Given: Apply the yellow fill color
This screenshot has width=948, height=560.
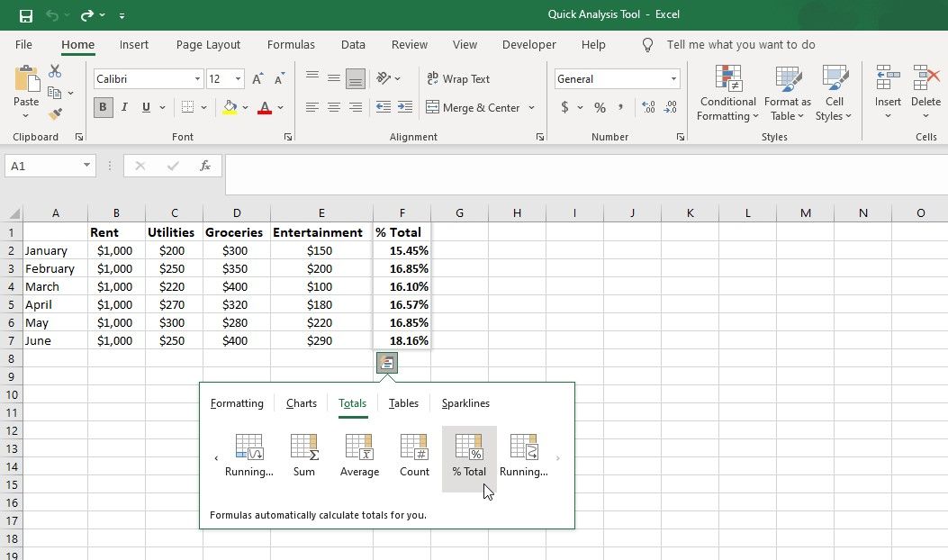Looking at the screenshot, I should tap(230, 107).
